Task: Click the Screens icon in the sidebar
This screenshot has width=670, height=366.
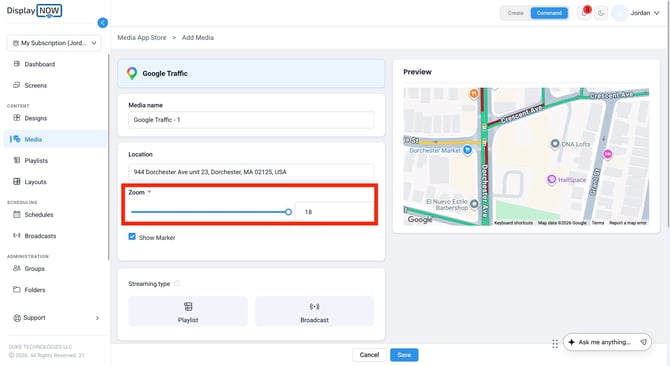Action: click(x=17, y=85)
